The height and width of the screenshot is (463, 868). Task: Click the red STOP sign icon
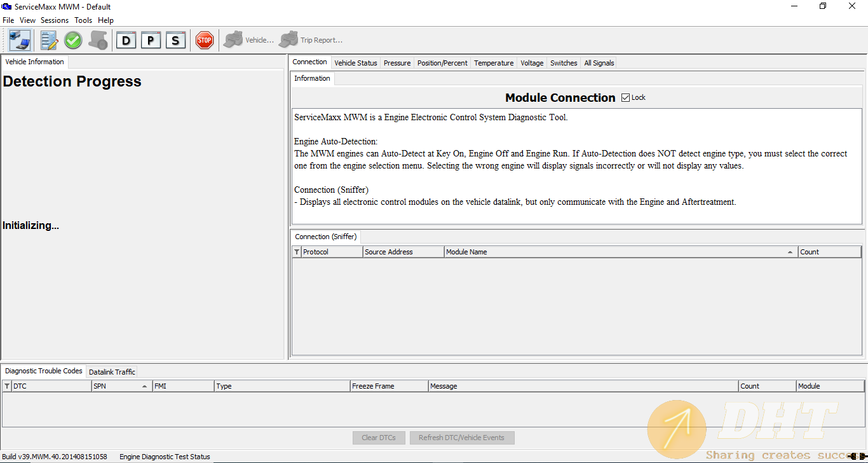204,40
